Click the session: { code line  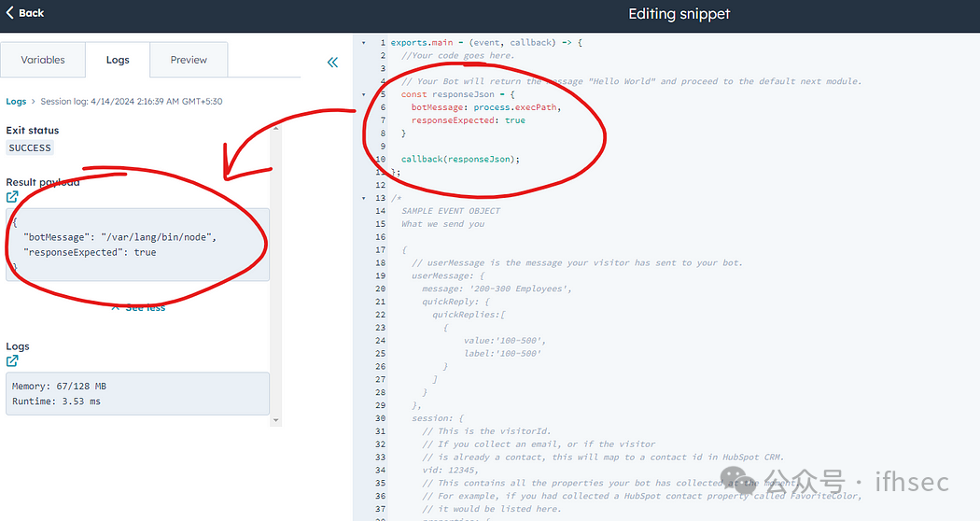438,417
